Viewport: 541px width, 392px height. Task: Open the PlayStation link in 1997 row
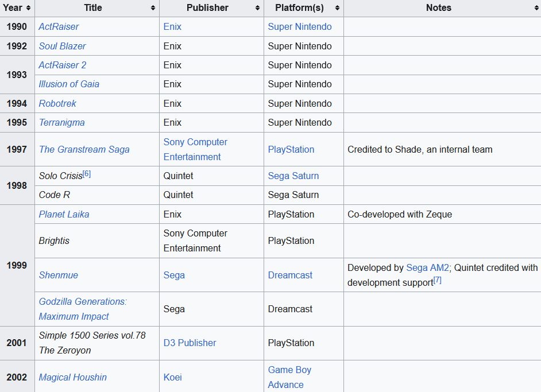pyautogui.click(x=291, y=149)
